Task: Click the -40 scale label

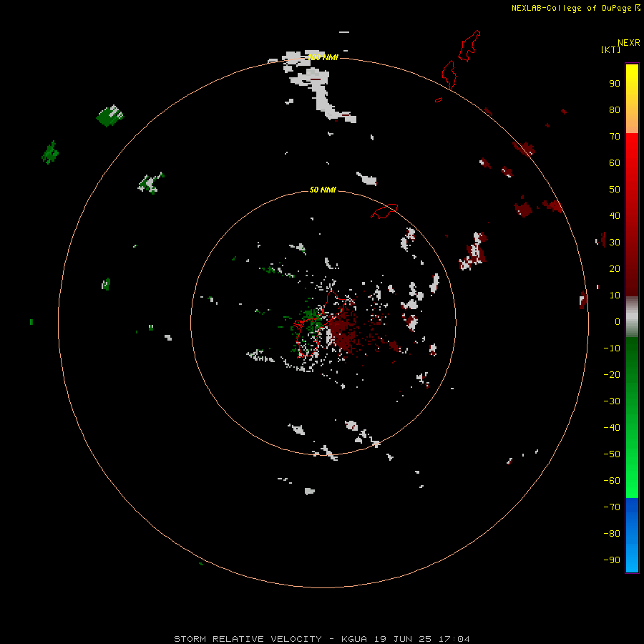Action: [612, 428]
